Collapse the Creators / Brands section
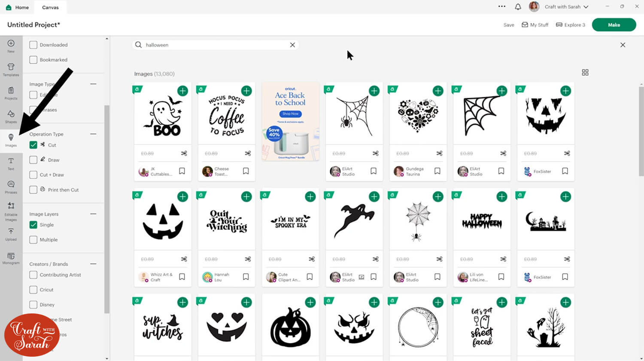 point(93,264)
